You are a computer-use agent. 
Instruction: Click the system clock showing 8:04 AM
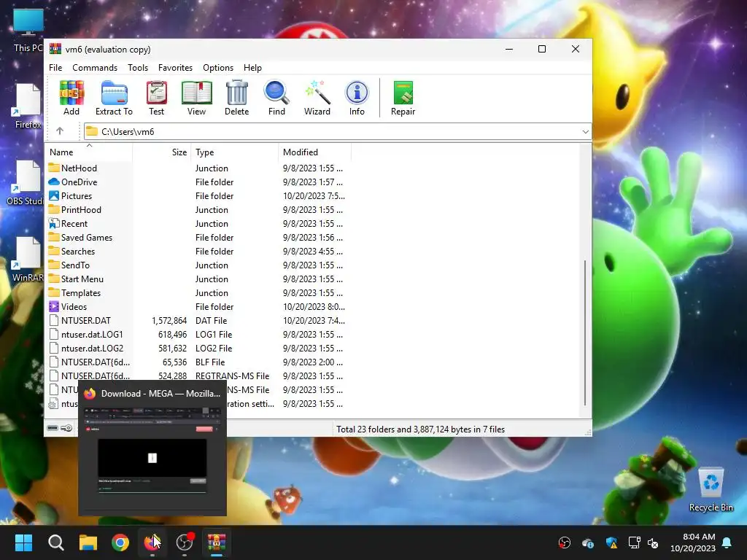point(698,537)
